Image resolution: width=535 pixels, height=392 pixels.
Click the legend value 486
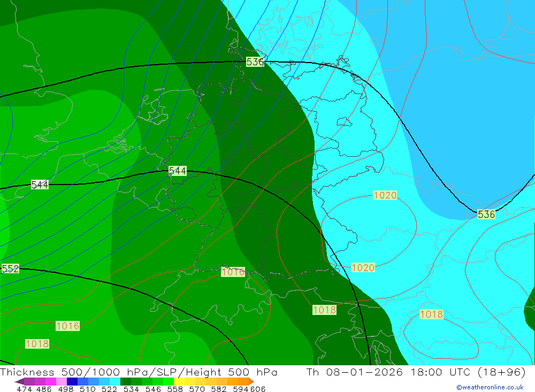pyautogui.click(x=43, y=389)
